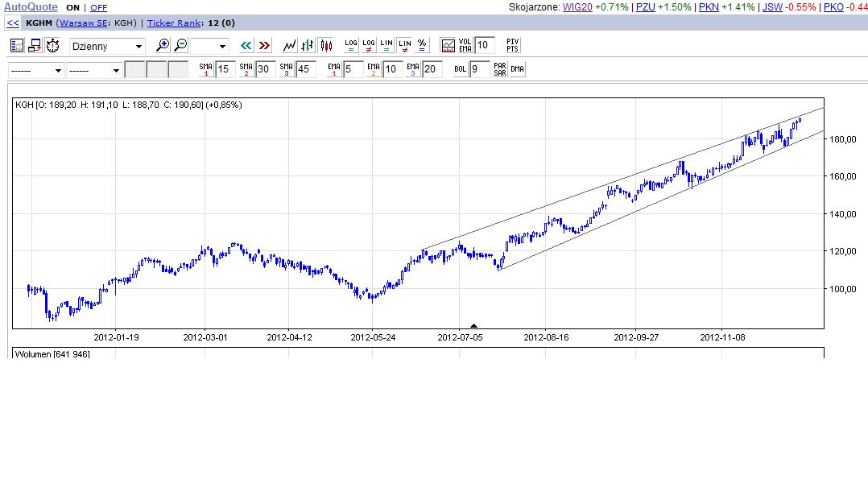
Task: Toggle the Bollinger BOL indicator
Action: [460, 69]
